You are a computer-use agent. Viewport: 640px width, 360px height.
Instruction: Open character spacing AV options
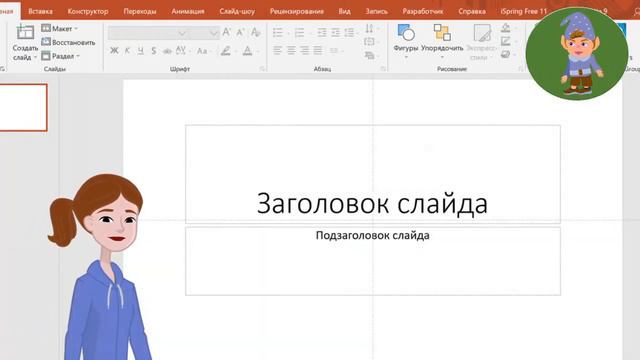pos(181,51)
